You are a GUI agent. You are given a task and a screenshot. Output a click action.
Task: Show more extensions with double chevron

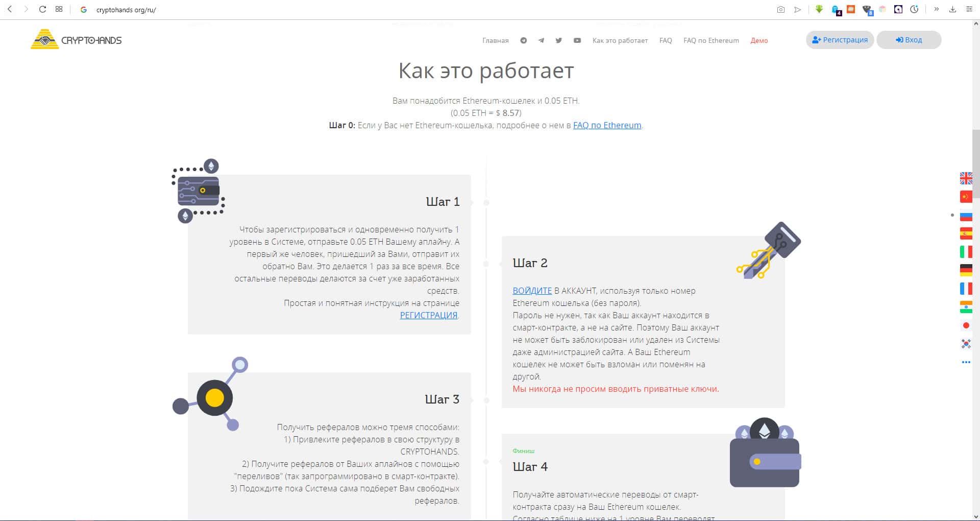pos(936,9)
